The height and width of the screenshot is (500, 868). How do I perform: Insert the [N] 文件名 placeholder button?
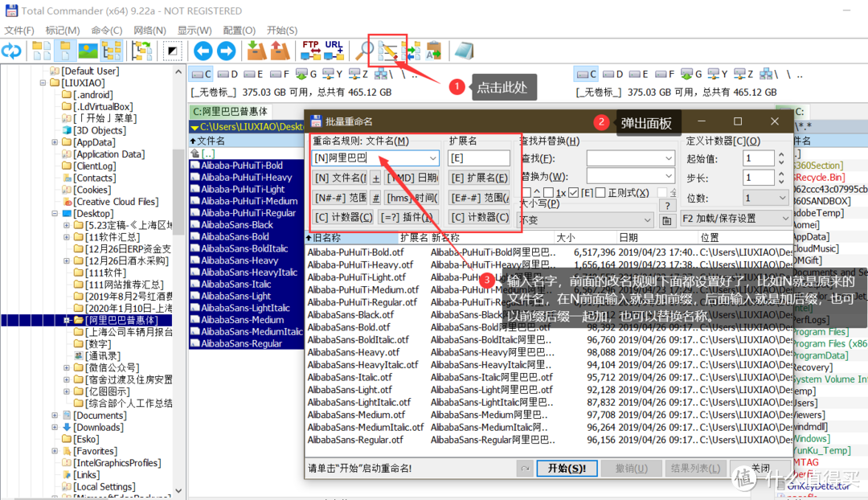pos(340,178)
